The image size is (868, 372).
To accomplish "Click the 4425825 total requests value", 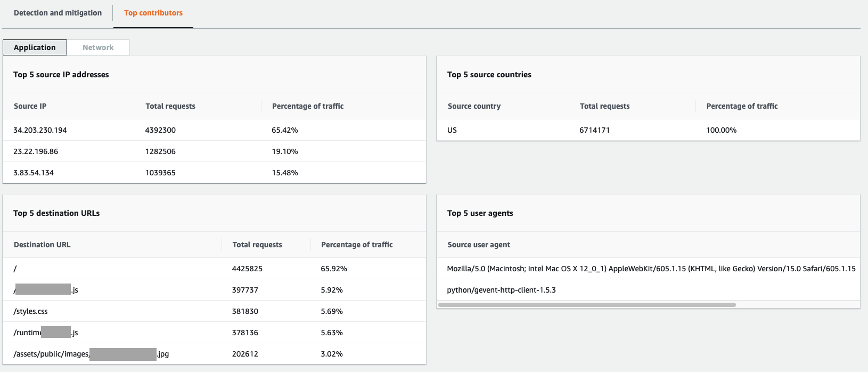I will tap(247, 269).
